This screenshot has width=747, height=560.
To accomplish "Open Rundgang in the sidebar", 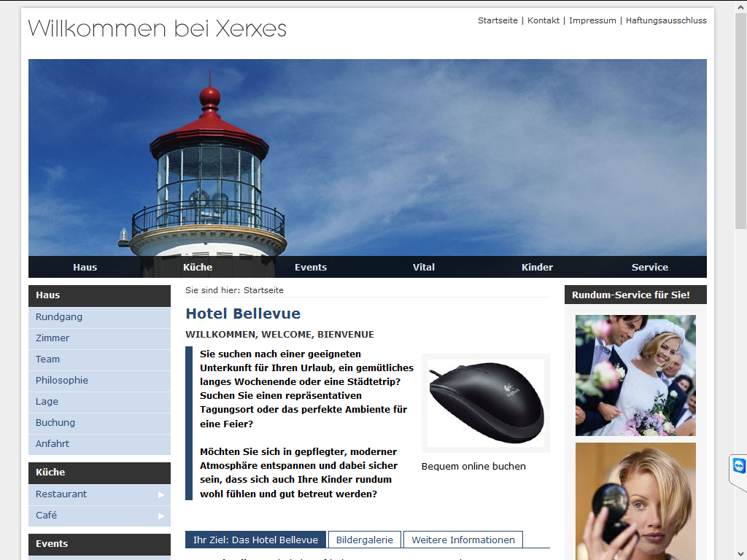I will click(x=99, y=317).
